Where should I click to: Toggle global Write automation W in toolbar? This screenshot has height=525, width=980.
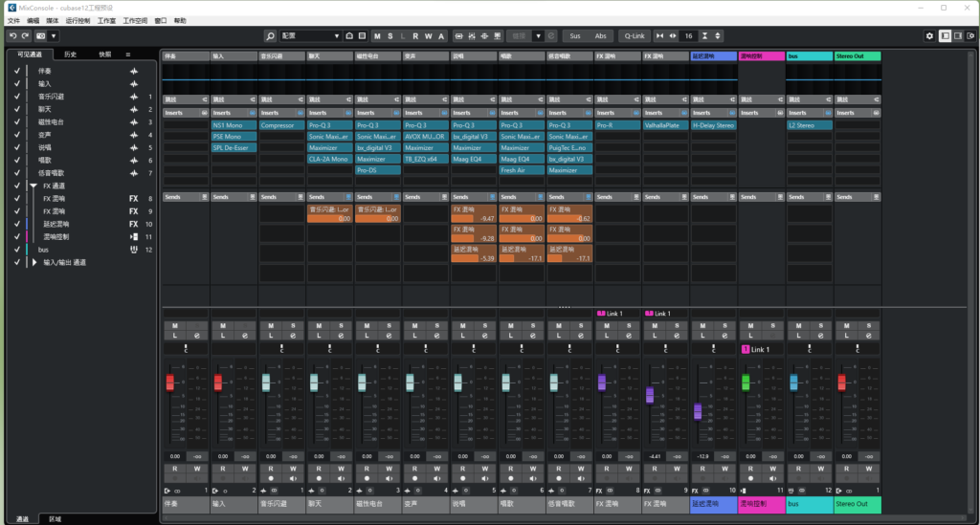tap(428, 35)
